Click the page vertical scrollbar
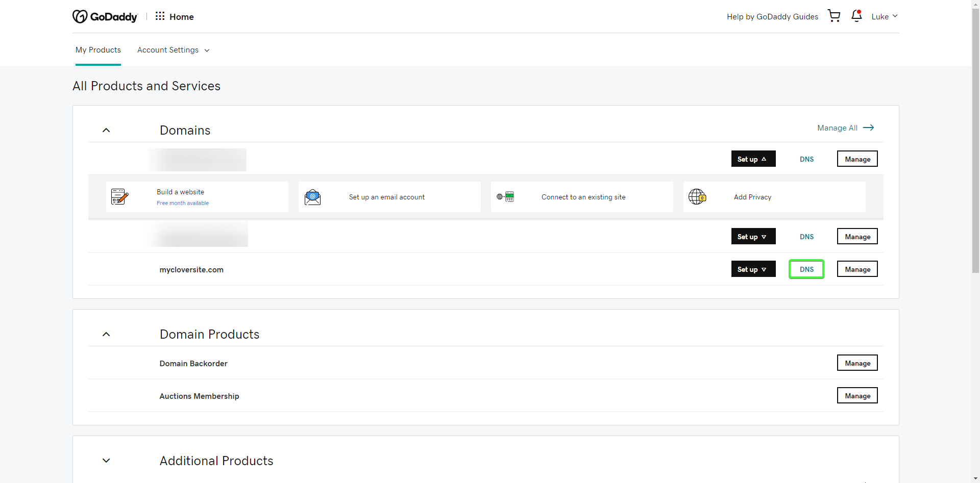 [x=975, y=140]
